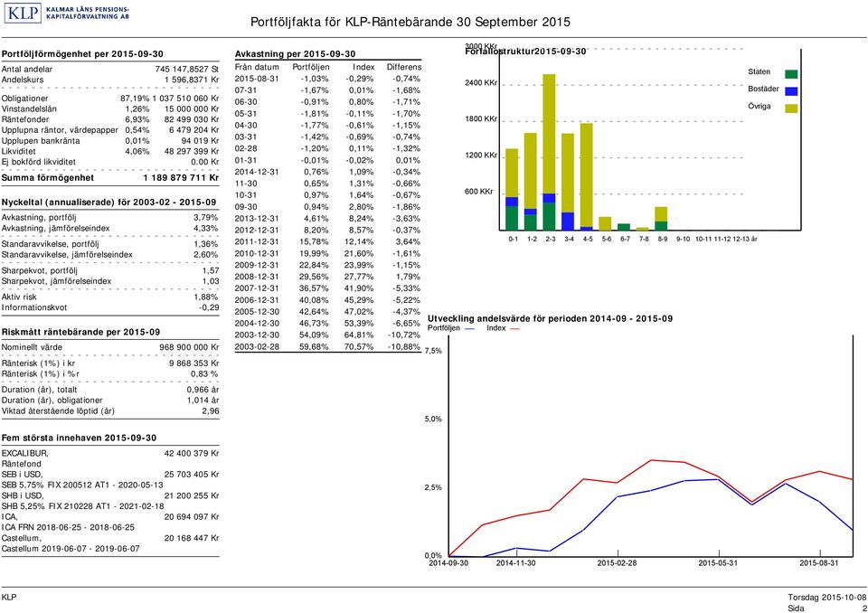
Task: Click the Vinstandelslån amount '15 000 000 Kr'
Action: [192, 109]
